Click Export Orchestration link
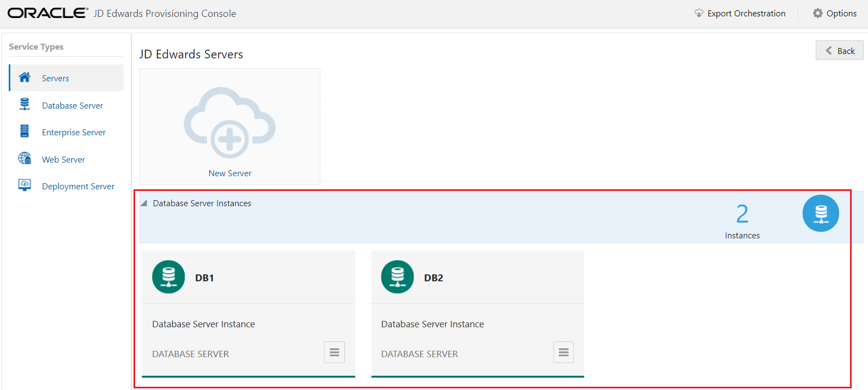 tap(746, 14)
